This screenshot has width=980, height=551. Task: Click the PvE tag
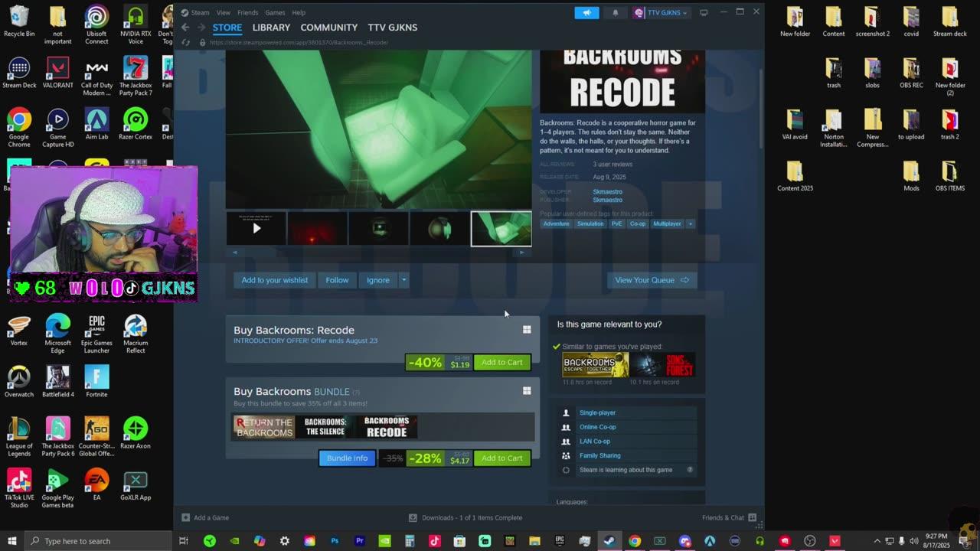point(616,223)
